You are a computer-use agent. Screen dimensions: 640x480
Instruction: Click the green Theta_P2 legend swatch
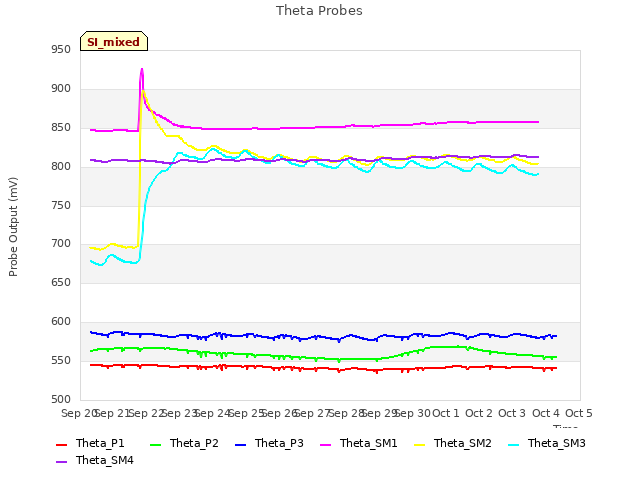[x=156, y=444]
